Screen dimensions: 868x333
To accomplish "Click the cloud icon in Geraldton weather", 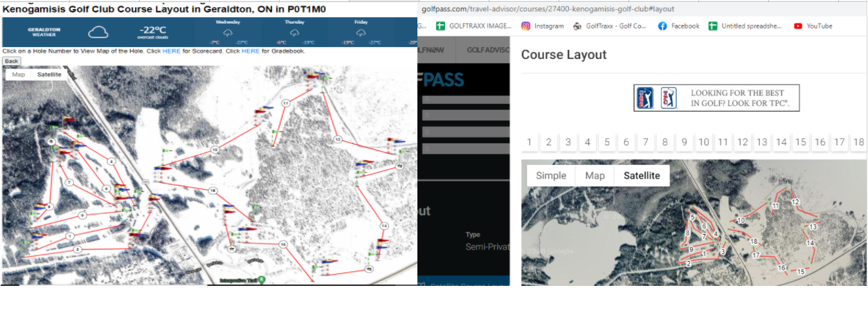I will 98,32.
